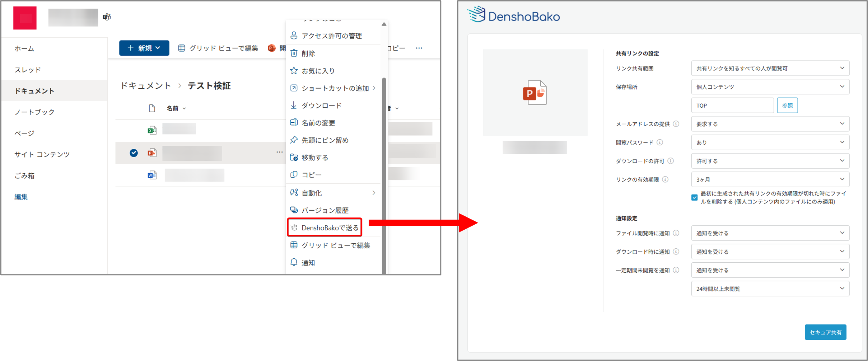Expand the リンクの有効期限 3ヶ月 dropdown
868x361 pixels.
click(x=770, y=179)
